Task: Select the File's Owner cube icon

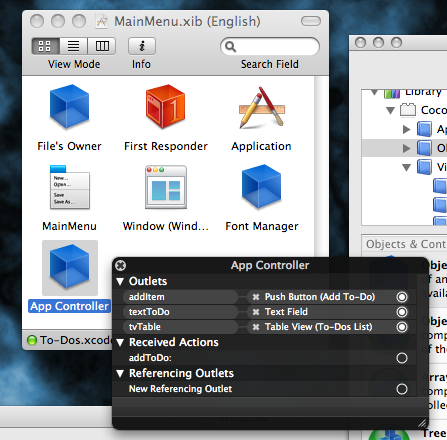Action: (69, 106)
